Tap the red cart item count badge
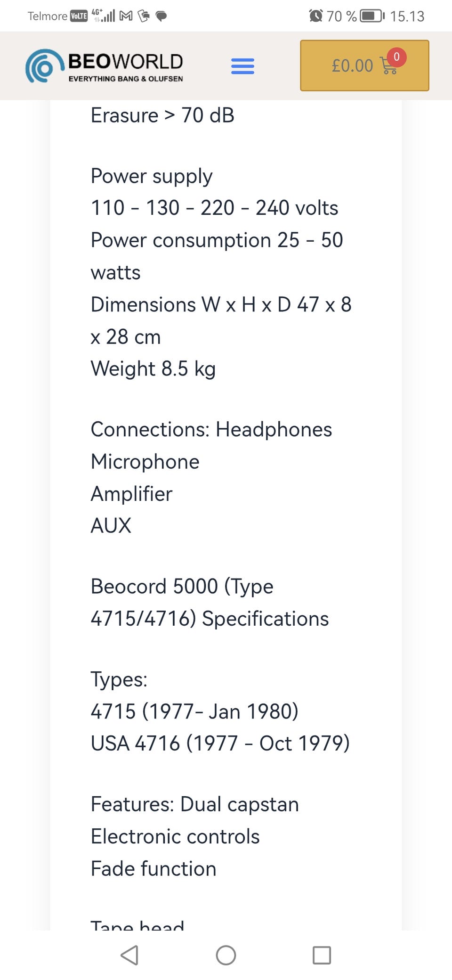 pos(396,57)
